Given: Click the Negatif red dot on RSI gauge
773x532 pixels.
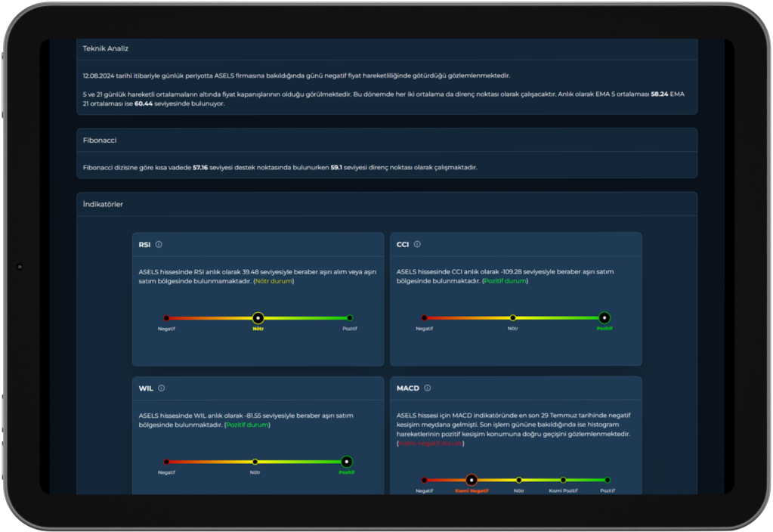Looking at the screenshot, I should [x=166, y=318].
